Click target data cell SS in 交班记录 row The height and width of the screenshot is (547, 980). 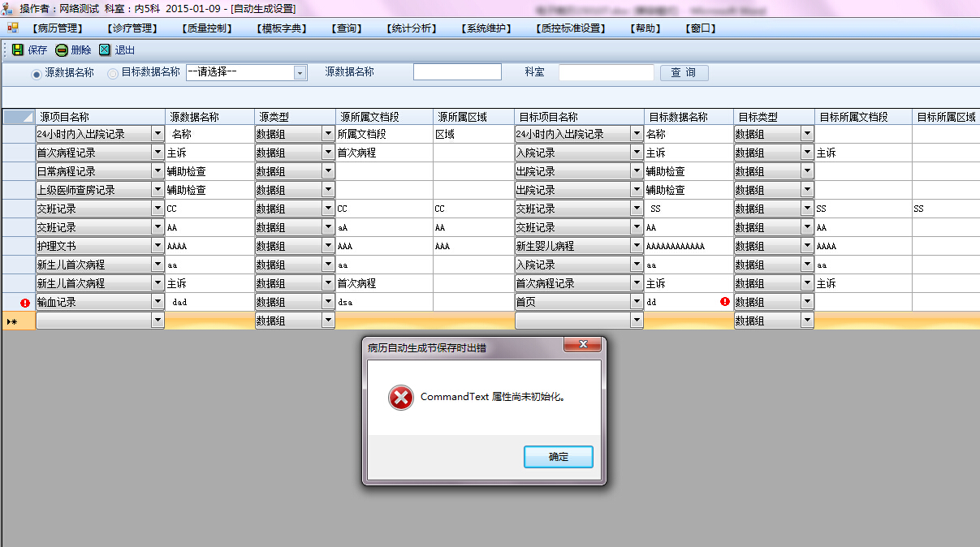[x=689, y=209]
